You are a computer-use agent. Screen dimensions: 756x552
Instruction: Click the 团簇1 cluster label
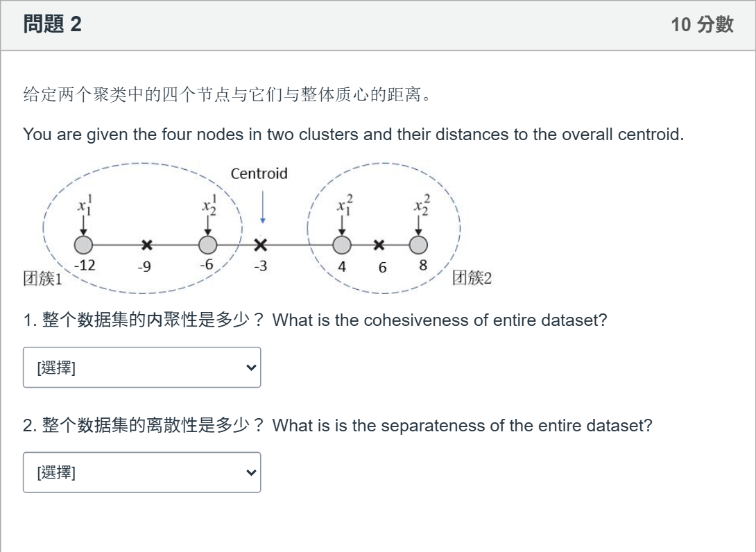pos(43,278)
